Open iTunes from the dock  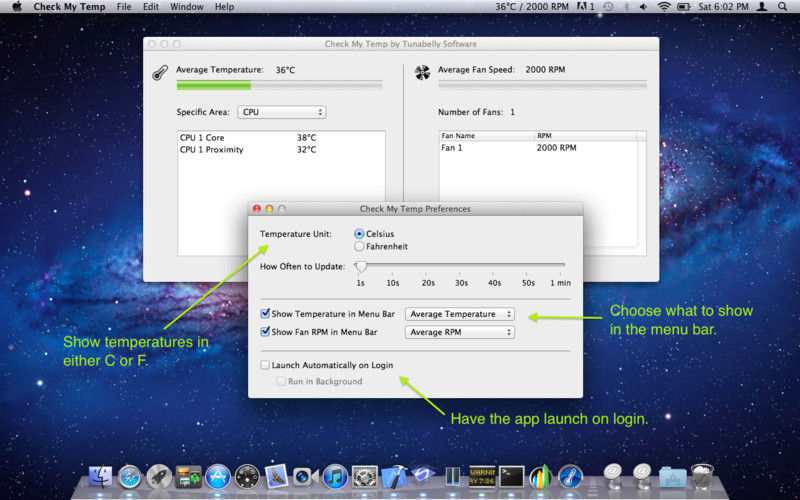[x=335, y=477]
